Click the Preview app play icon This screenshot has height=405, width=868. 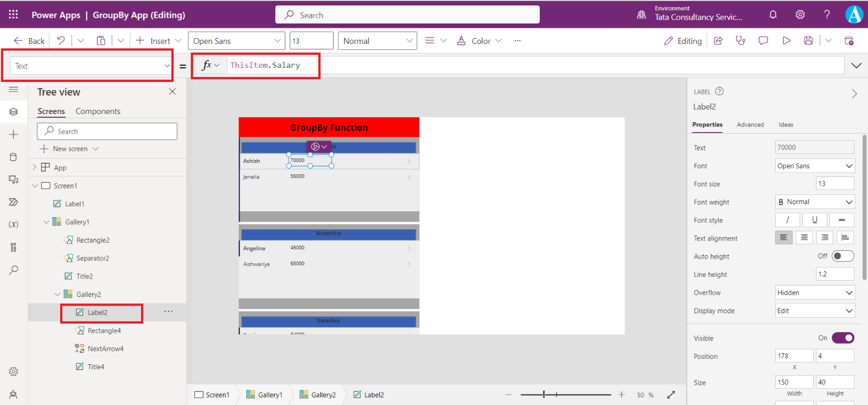click(786, 41)
